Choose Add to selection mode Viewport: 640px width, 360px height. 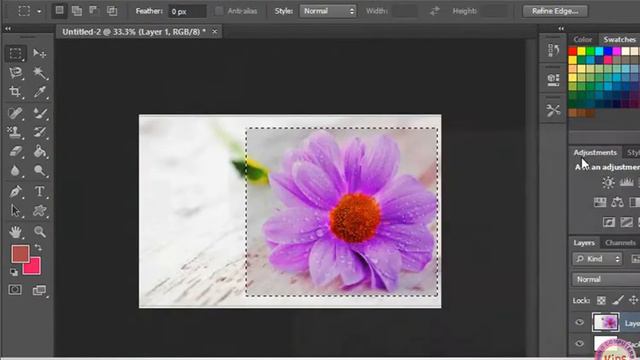[x=77, y=11]
